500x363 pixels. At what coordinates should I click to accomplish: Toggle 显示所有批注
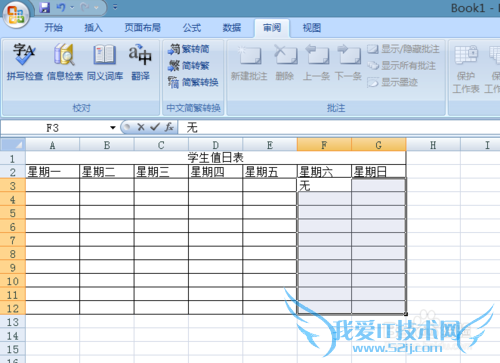(402, 66)
